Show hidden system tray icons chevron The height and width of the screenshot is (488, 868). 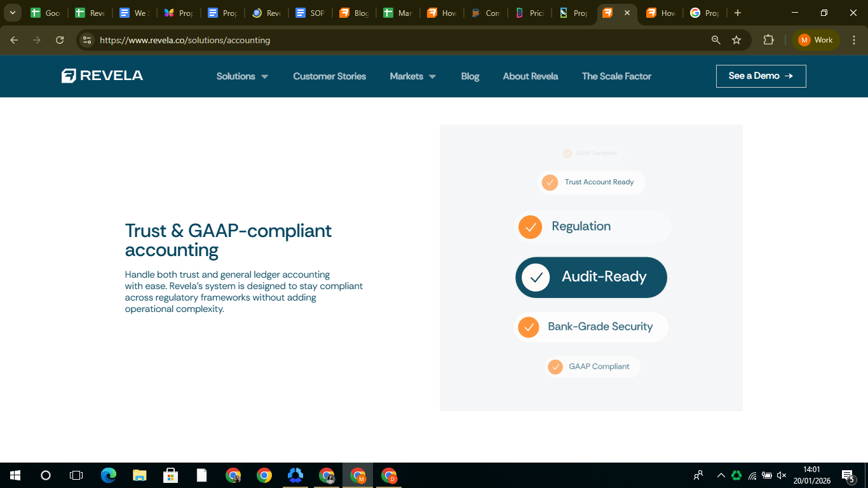[721, 475]
